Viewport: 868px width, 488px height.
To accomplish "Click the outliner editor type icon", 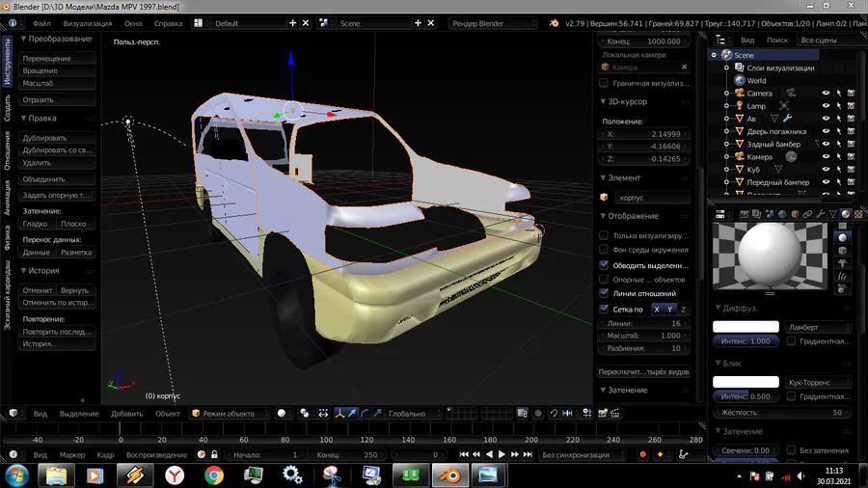I will (x=720, y=40).
